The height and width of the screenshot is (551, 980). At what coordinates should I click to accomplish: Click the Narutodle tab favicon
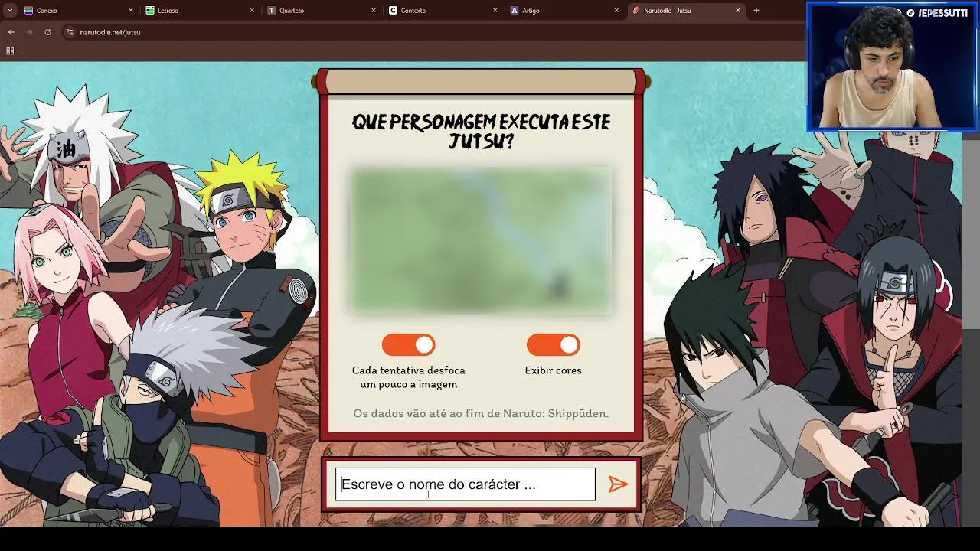pyautogui.click(x=636, y=11)
